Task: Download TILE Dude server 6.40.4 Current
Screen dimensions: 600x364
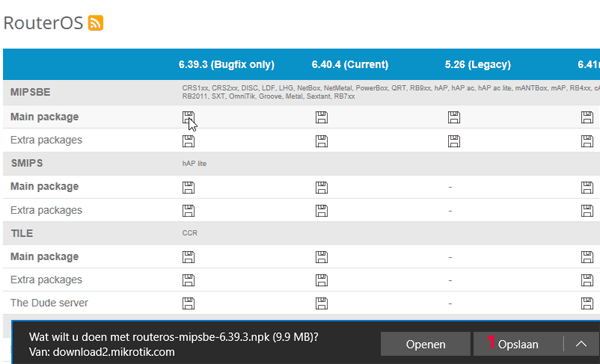Action: pos(321,304)
